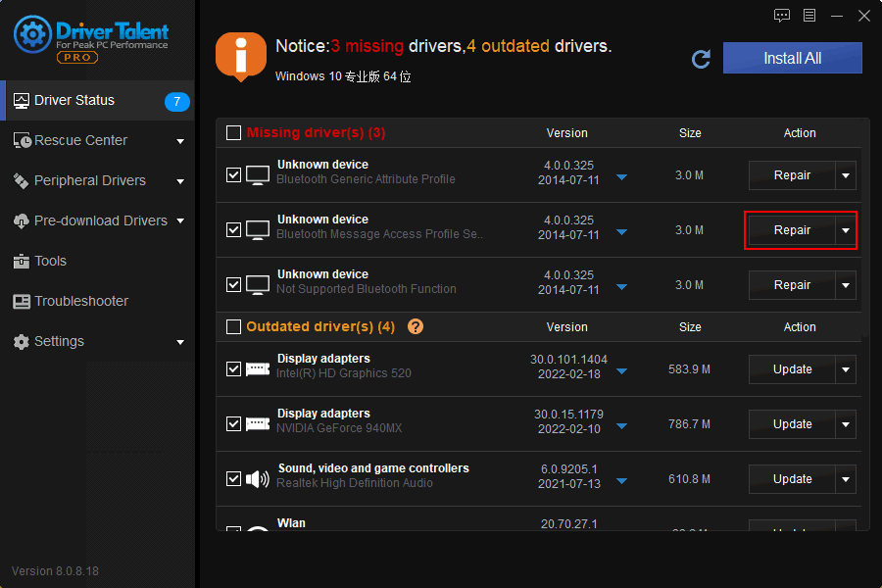Open Update options arrow for Intel HD Graphics 520
Viewport: 882px width, 588px height.
coord(846,369)
